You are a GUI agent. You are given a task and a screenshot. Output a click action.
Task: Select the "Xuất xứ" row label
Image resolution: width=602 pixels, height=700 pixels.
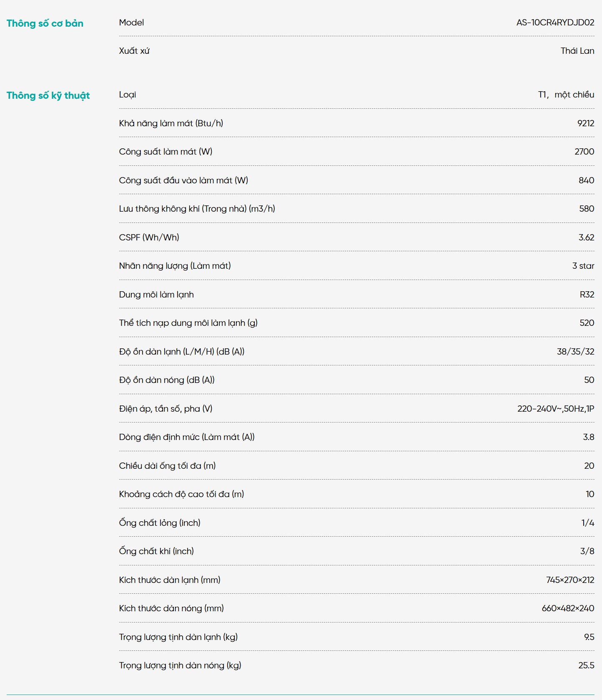(x=134, y=51)
